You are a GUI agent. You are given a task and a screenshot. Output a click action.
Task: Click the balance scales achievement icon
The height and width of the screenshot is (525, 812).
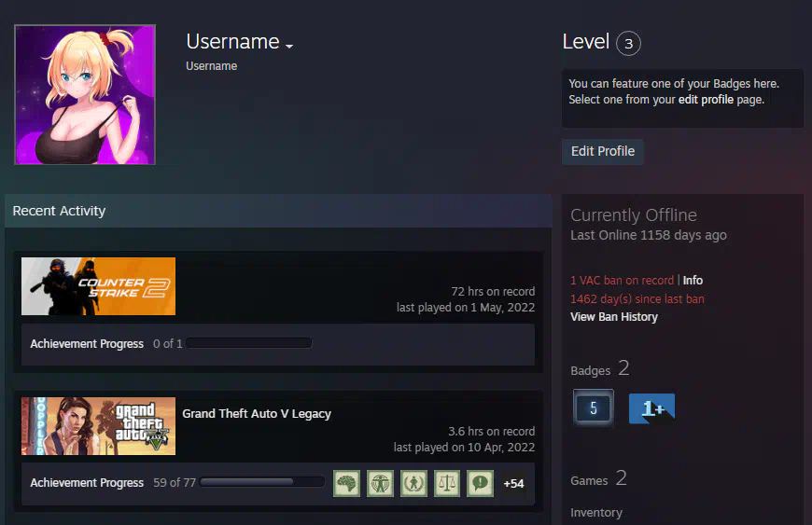pos(447,483)
